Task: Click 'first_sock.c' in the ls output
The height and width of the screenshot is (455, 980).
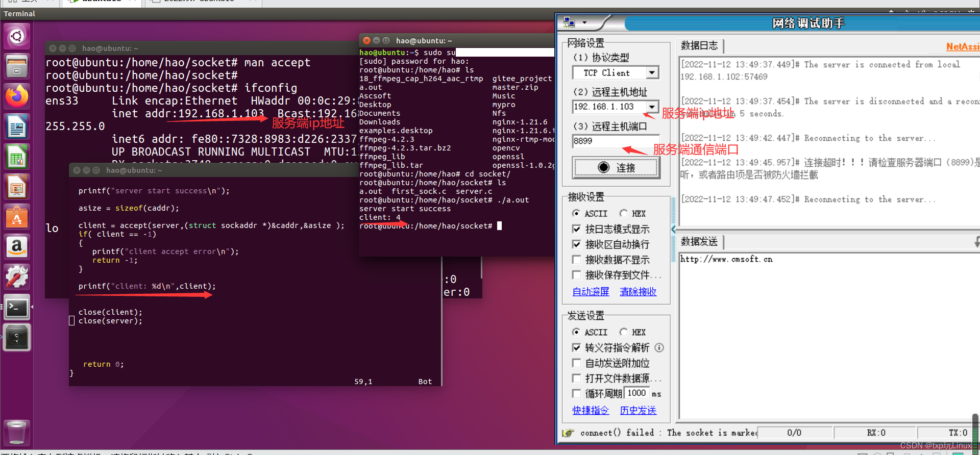Action: (419, 191)
